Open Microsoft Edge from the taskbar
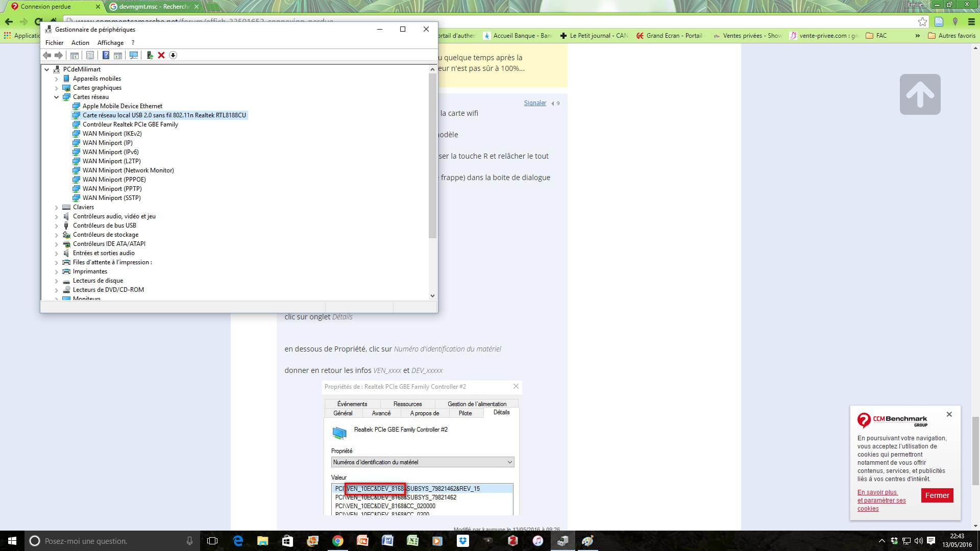980x551 pixels. (x=238, y=541)
